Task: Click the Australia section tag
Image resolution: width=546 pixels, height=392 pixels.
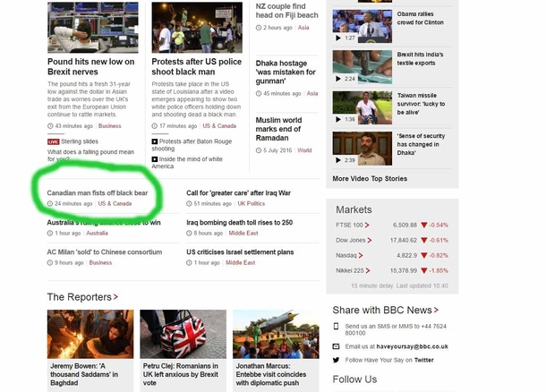Action: pos(97,234)
